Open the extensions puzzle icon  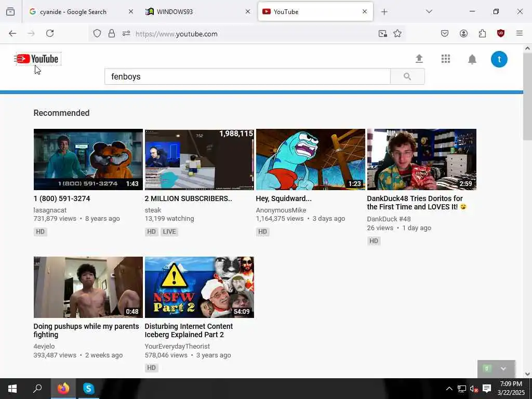482,33
